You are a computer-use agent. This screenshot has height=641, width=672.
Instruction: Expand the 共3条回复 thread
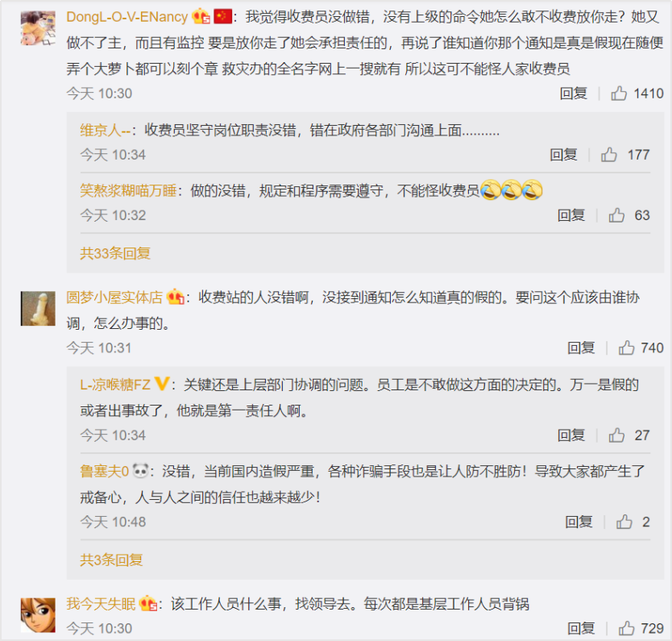111,560
